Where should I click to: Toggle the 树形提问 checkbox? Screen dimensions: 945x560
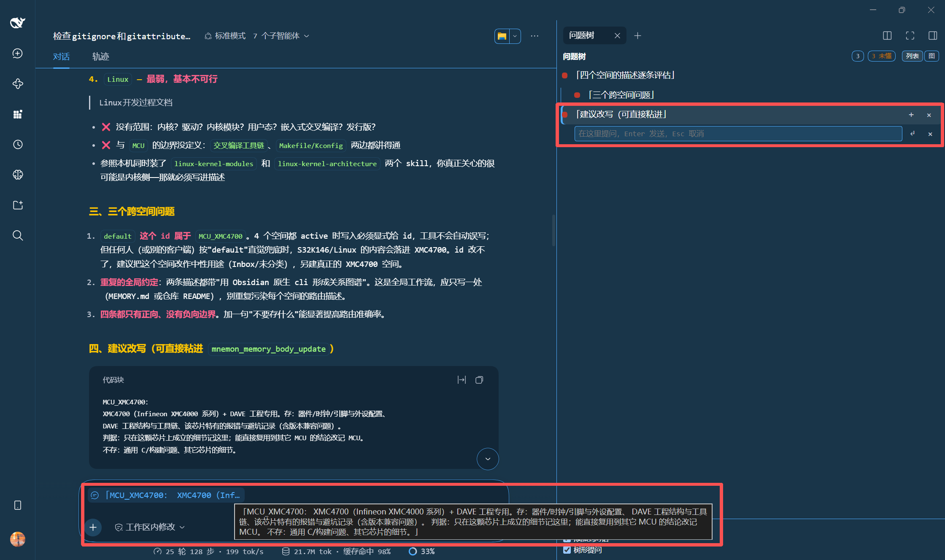click(567, 550)
